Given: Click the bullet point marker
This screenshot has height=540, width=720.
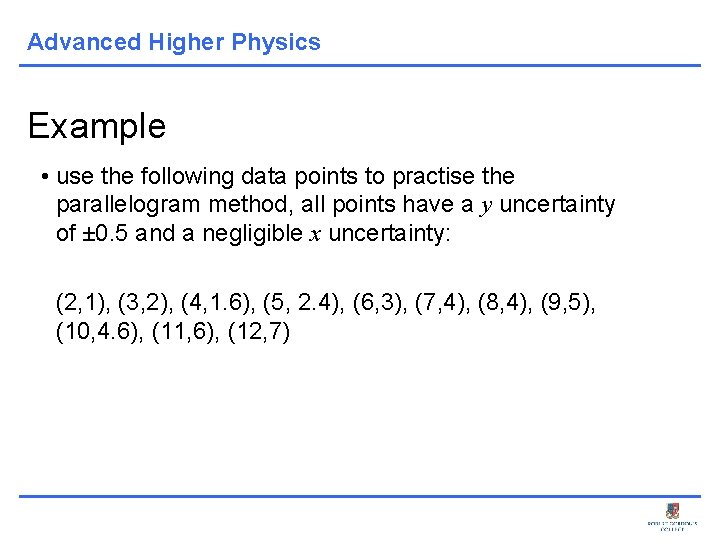Looking at the screenshot, I should (x=46, y=177).
